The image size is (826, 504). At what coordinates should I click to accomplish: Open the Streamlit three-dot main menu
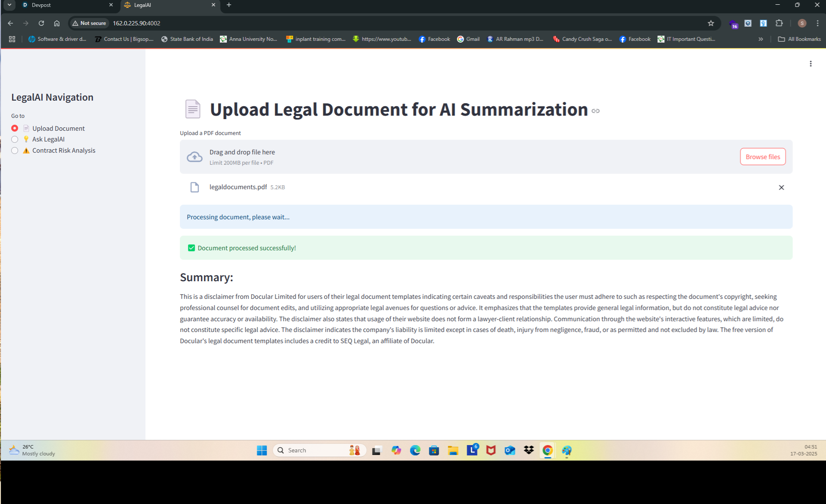(811, 64)
